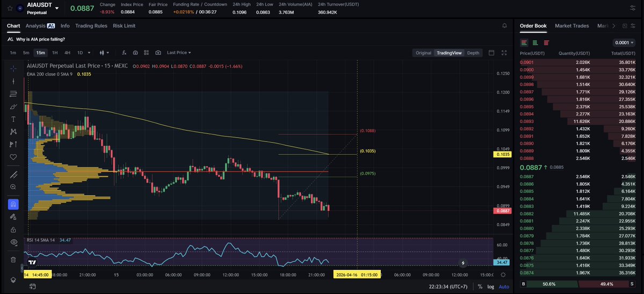Viewport: 644px width, 294px height.
Task: Select the 1H timeframe
Action: point(55,53)
